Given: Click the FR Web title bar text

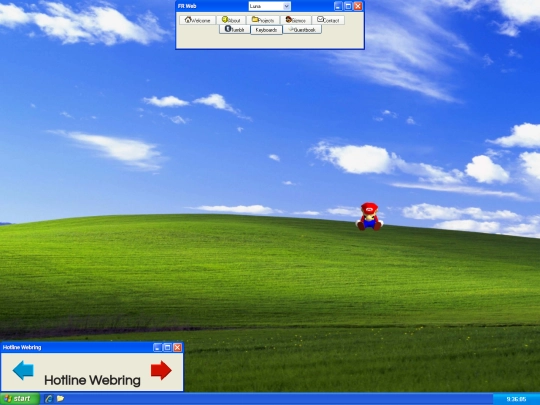Looking at the screenshot, I should tap(187, 6).
